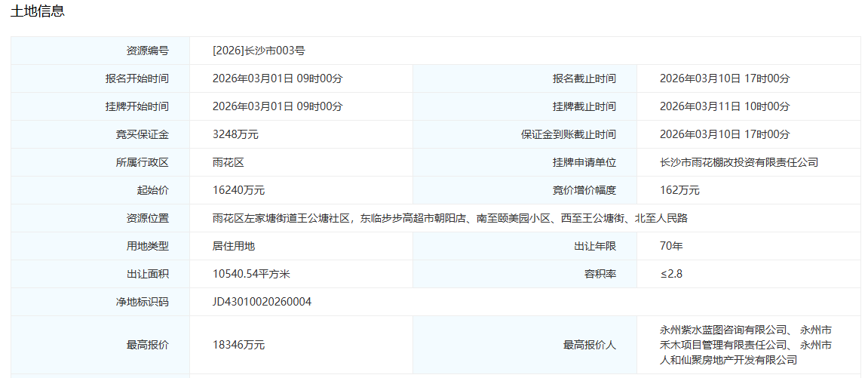
Task: Click the 报名截止时间 value cell
Action: tap(724, 78)
